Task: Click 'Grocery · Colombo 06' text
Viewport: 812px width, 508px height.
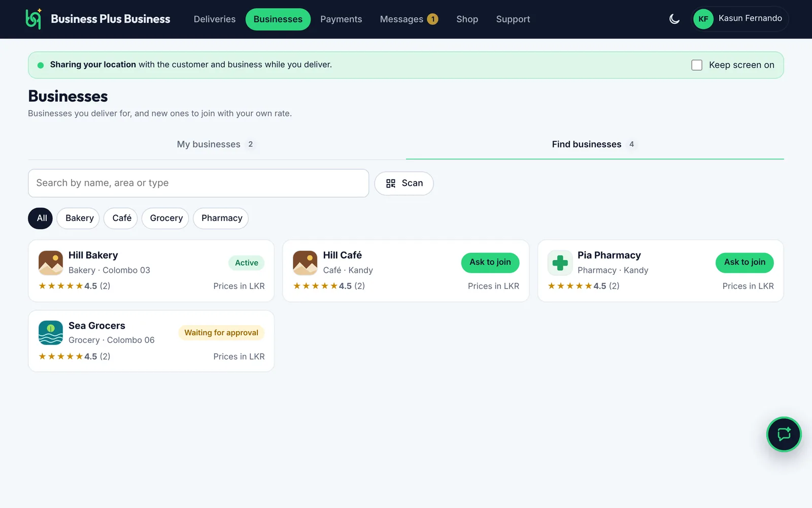Action: pyautogui.click(x=112, y=340)
